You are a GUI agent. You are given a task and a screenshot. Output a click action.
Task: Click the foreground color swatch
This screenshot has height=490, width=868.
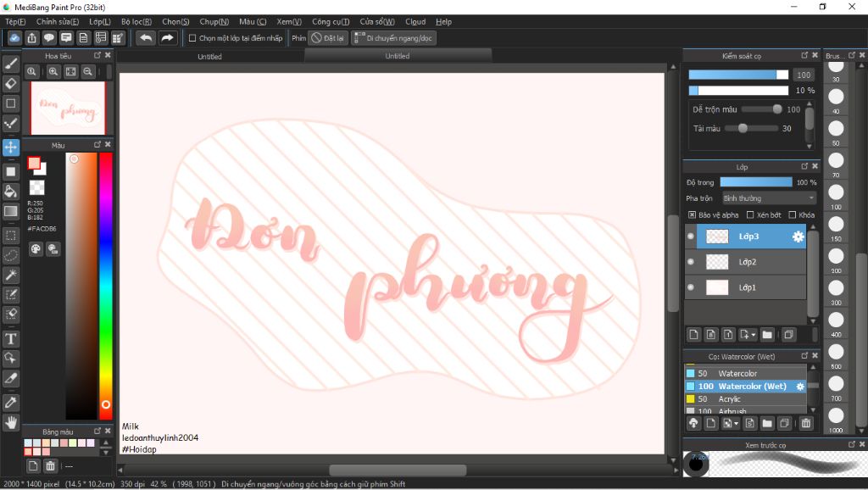click(x=34, y=164)
